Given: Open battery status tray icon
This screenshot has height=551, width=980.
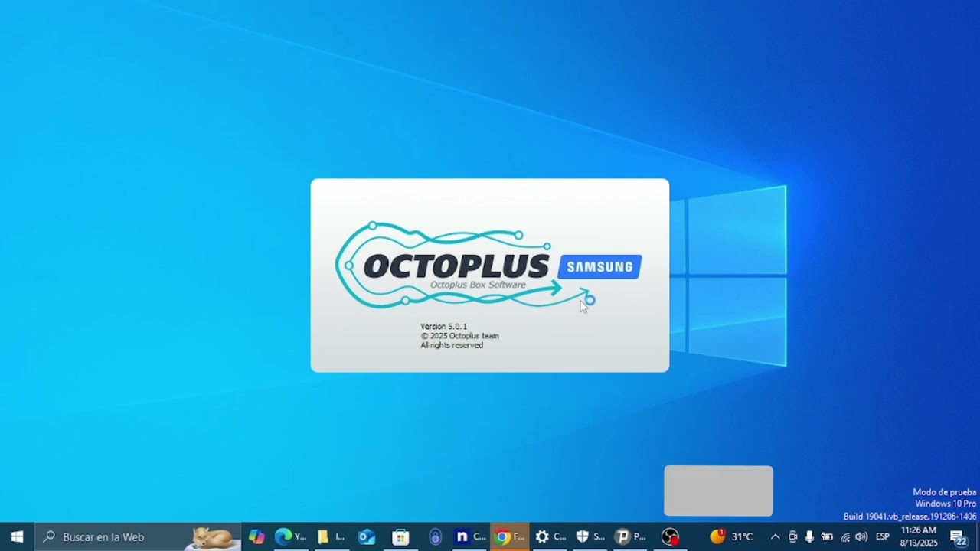Looking at the screenshot, I should 827,537.
